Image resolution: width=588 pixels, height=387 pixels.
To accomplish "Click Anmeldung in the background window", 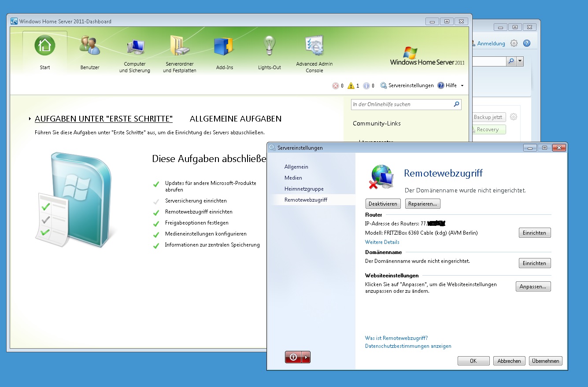I will [x=491, y=43].
